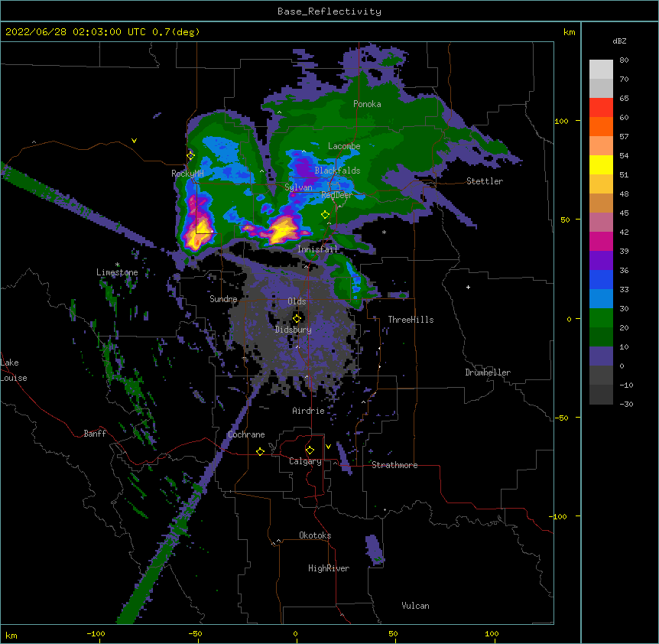Click the Base_Reflectivity title text
The width and height of the screenshot is (659, 644).
coord(329,11)
